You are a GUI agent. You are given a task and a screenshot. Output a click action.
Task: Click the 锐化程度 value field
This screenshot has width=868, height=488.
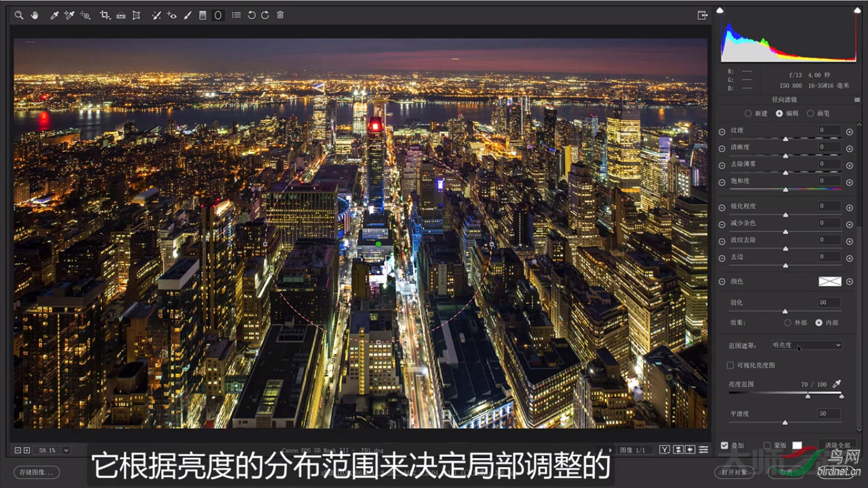coord(829,207)
